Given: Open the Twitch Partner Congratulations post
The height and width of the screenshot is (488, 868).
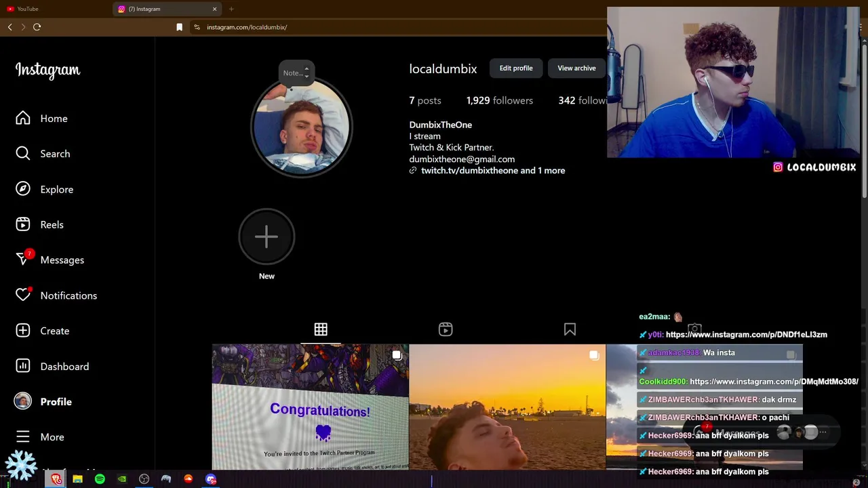Looking at the screenshot, I should click(x=311, y=407).
